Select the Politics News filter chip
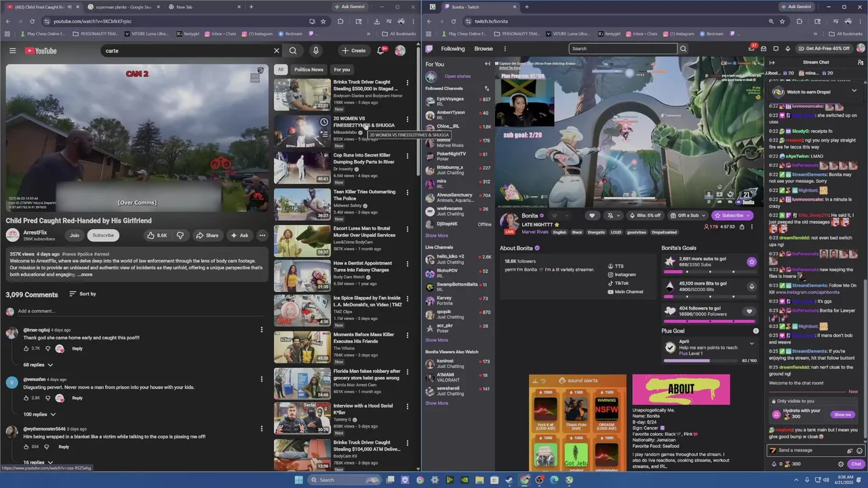Screen dimensions: 868x488 point(309,69)
